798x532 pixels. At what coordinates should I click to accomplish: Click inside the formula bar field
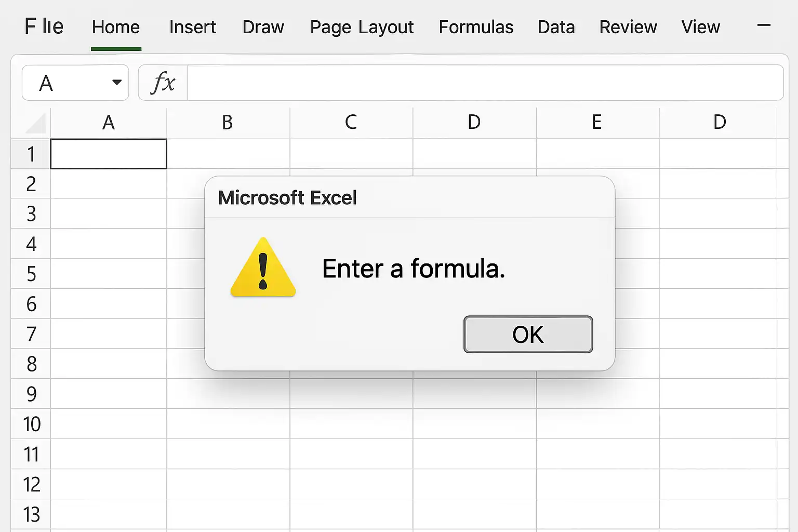(484, 83)
